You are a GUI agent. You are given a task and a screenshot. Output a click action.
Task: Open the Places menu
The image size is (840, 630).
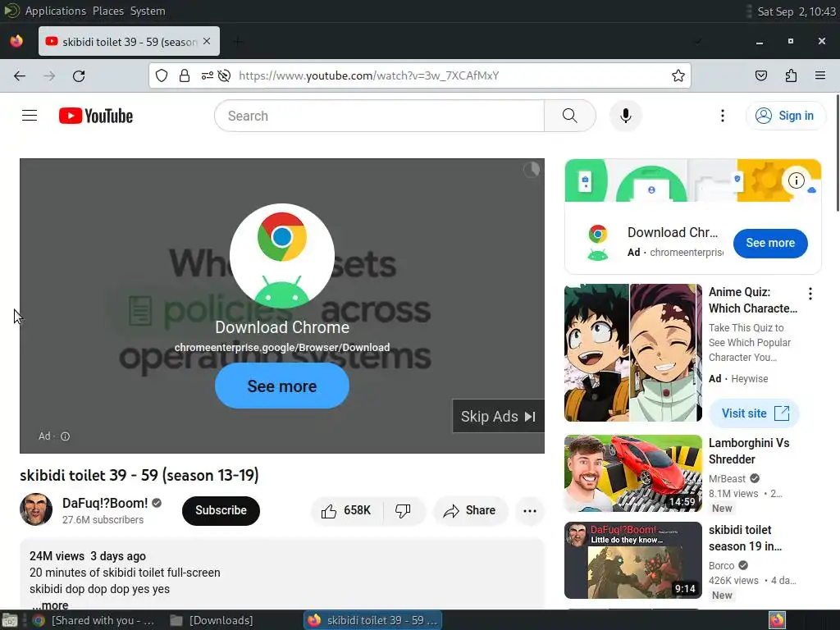[107, 11]
